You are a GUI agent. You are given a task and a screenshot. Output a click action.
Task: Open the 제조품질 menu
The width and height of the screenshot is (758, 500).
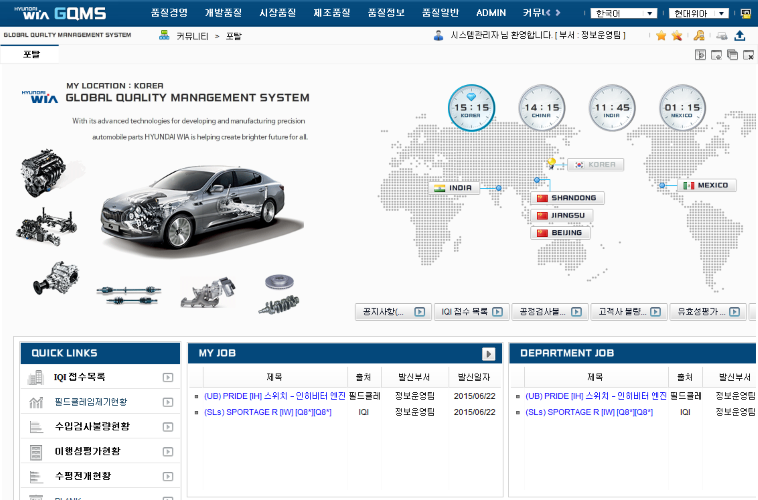tap(332, 13)
